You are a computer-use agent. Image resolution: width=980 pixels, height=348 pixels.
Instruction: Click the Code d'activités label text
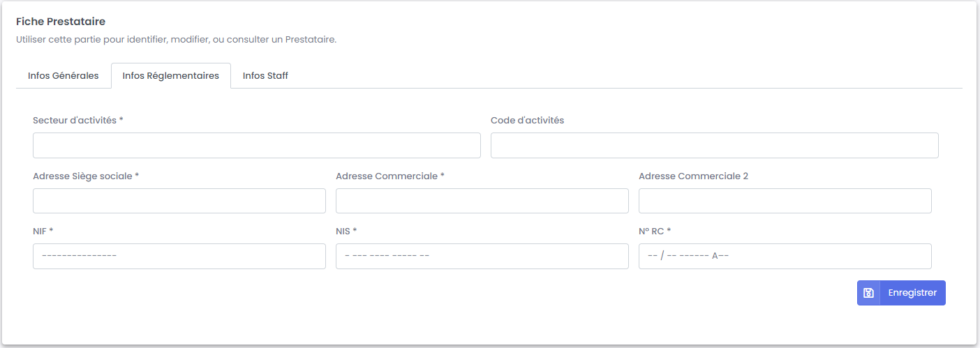coord(527,120)
